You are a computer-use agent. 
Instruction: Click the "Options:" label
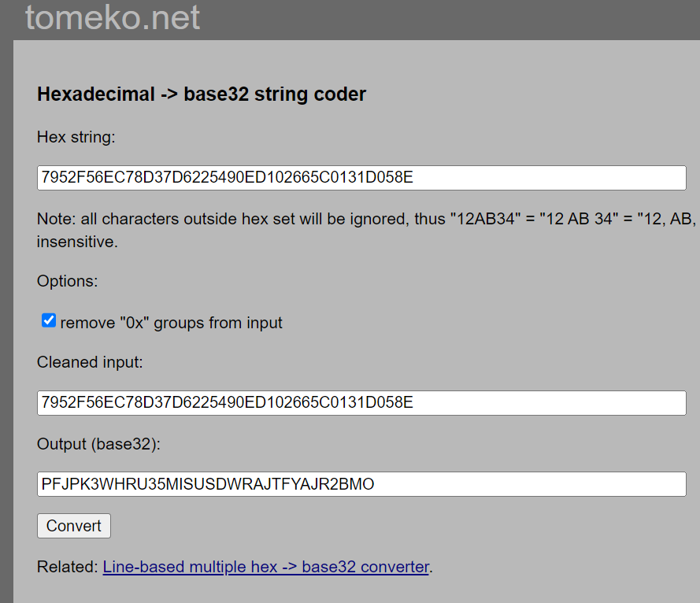click(x=67, y=281)
